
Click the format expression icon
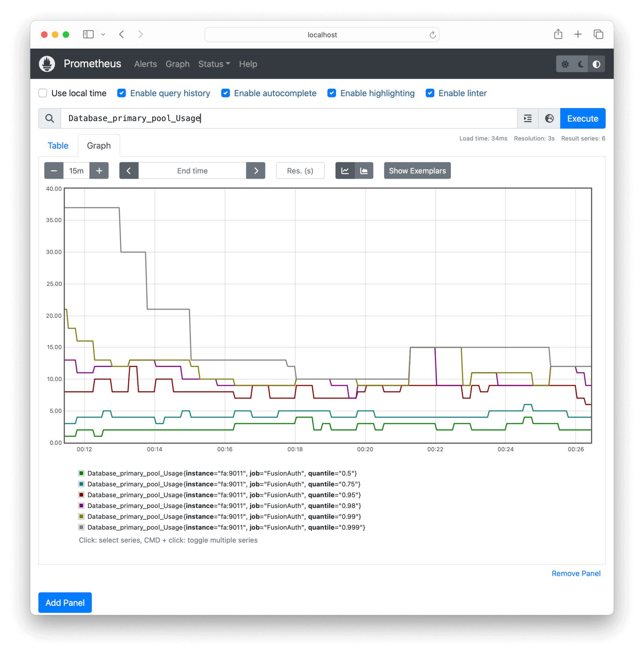(x=528, y=118)
